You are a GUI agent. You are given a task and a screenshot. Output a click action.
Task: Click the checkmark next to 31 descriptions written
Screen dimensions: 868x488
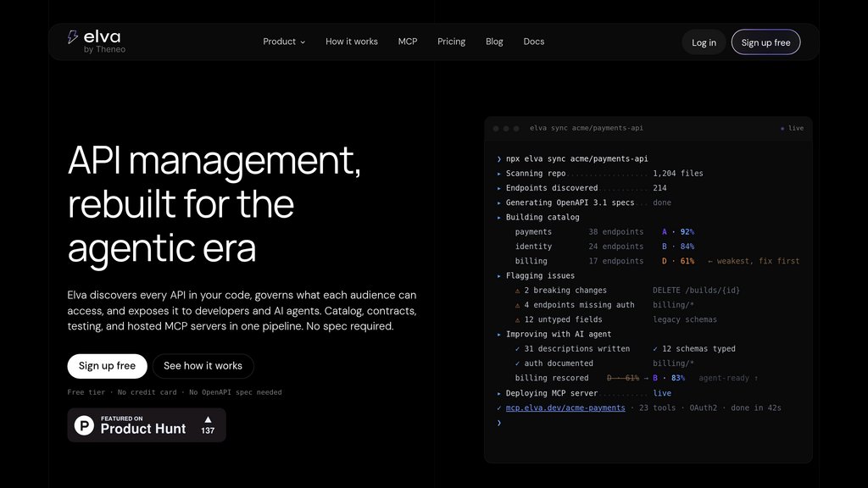518,349
